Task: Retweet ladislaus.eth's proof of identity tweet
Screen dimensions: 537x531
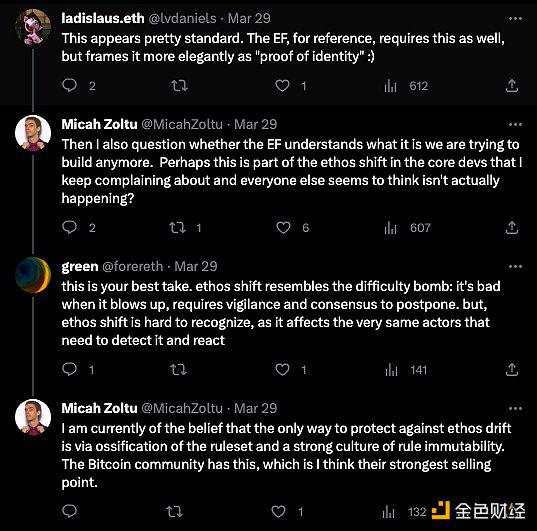Action: (x=179, y=85)
